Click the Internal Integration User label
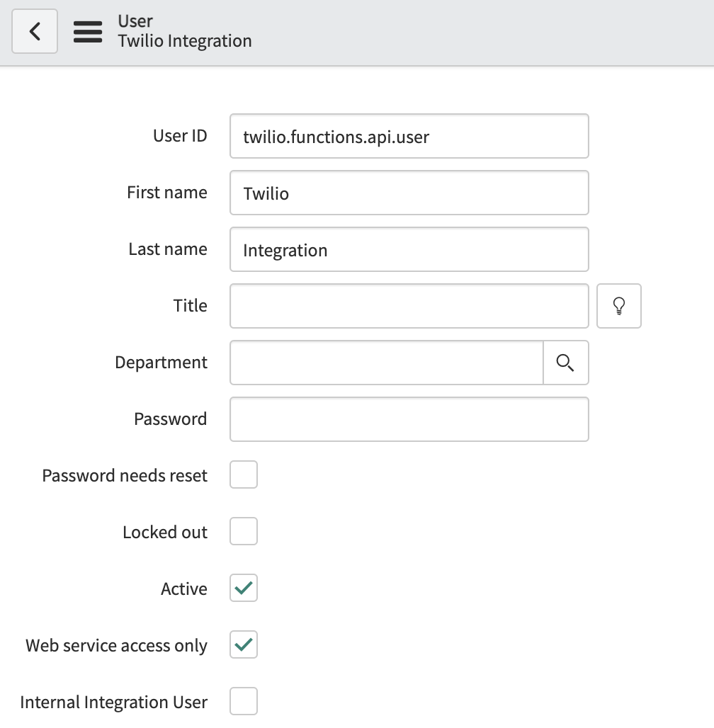 [114, 702]
